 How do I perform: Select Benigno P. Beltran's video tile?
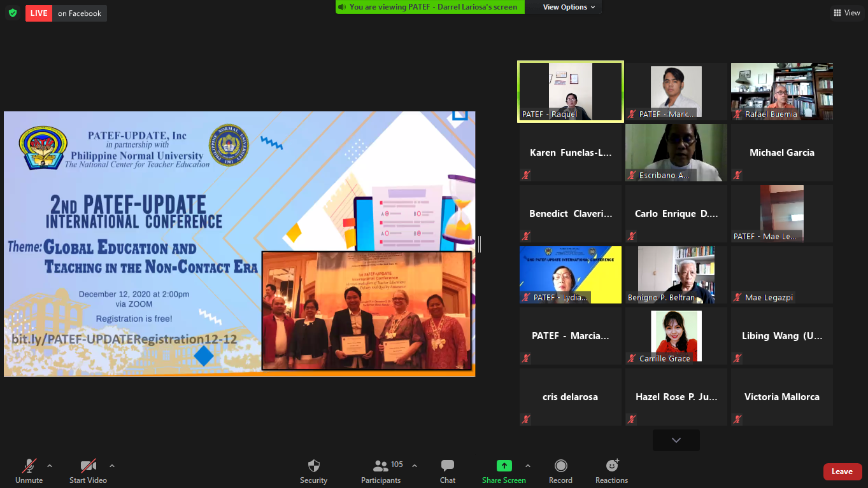[676, 275]
